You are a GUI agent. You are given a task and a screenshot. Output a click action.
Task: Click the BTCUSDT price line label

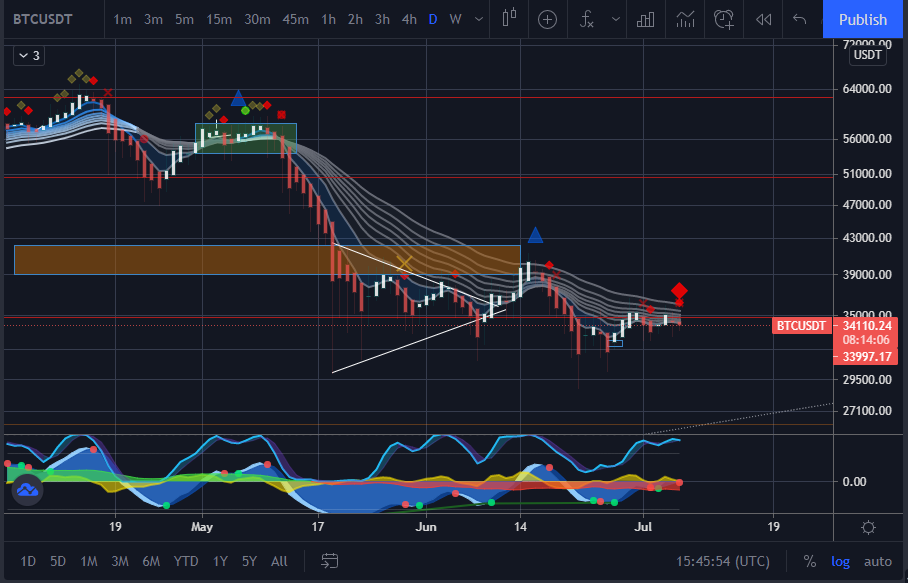pos(801,325)
